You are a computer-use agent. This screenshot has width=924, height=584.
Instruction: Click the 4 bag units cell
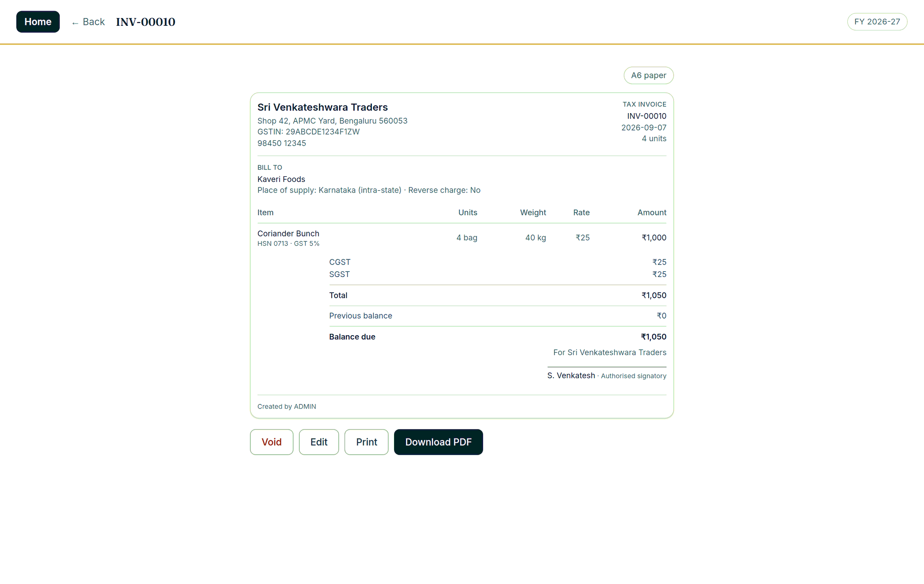point(467,238)
